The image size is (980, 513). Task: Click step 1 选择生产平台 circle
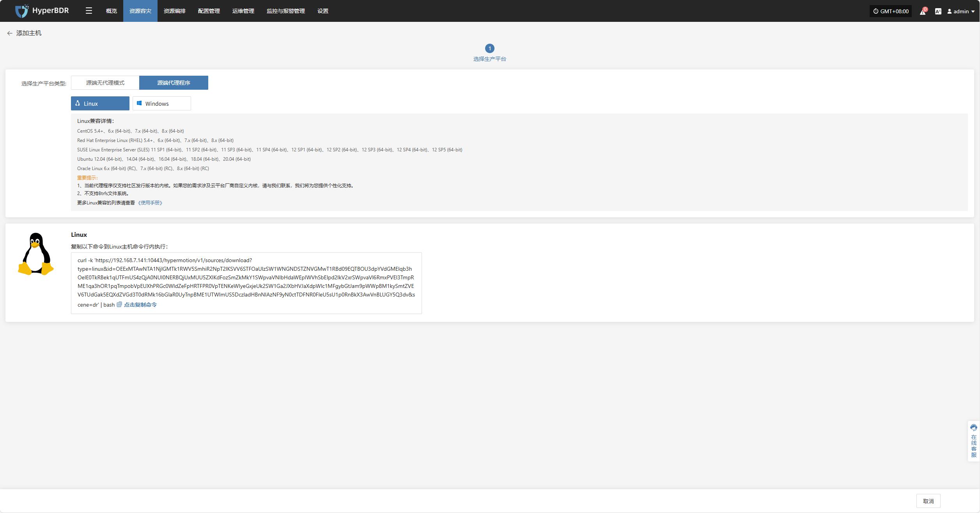(490, 48)
